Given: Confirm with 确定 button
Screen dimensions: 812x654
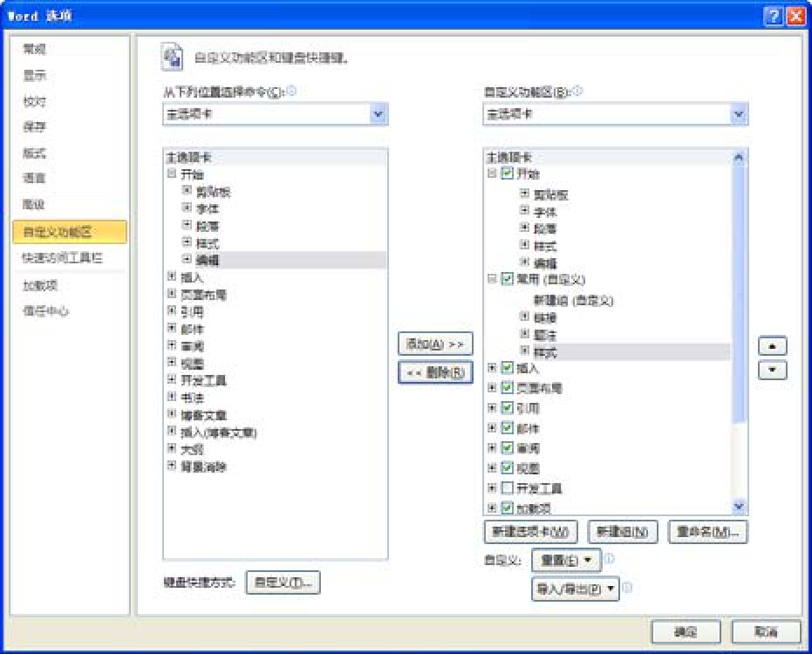Looking at the screenshot, I should [686, 631].
